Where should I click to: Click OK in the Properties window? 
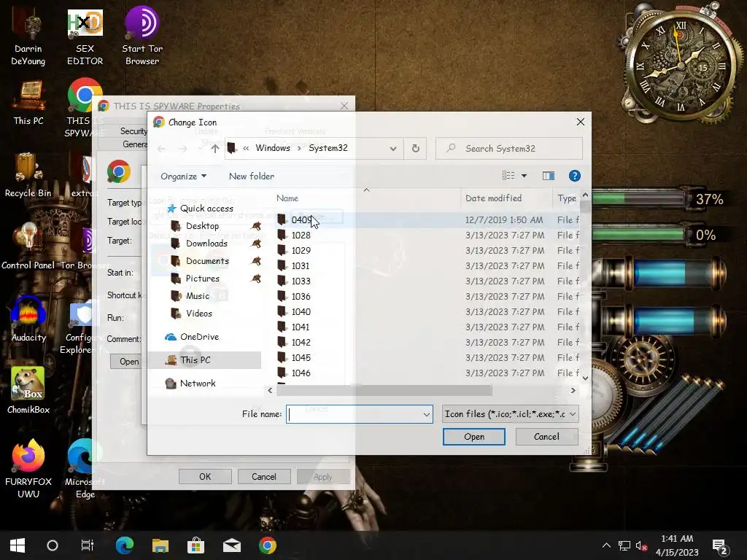point(205,477)
